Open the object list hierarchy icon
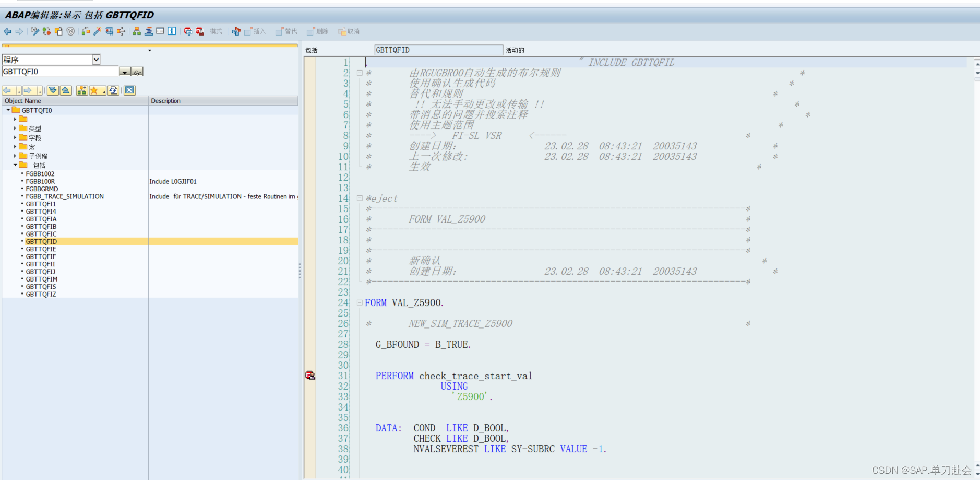This screenshot has width=980, height=480. pyautogui.click(x=137, y=31)
